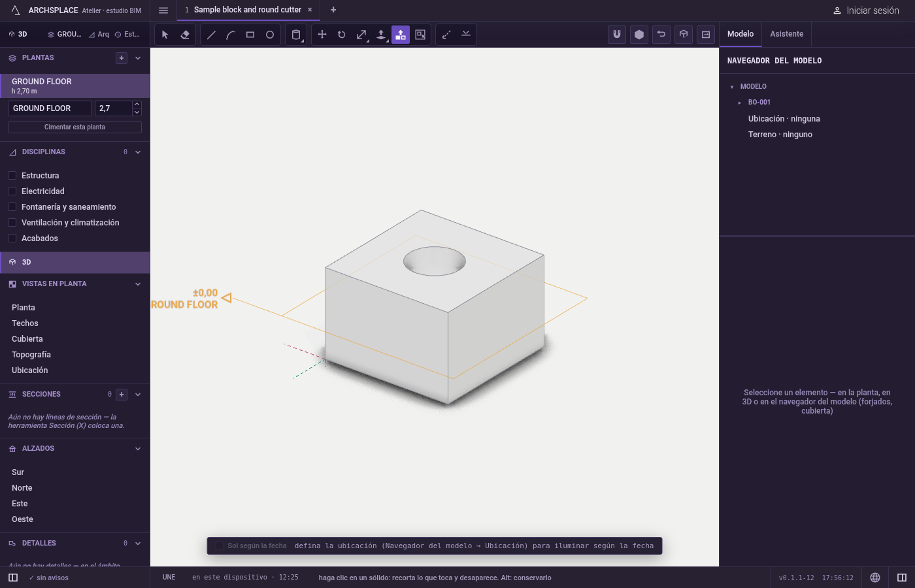Viewport: 915px width, 588px height.
Task: Enable the Estructura discipline checkbox
Action: 12,176
